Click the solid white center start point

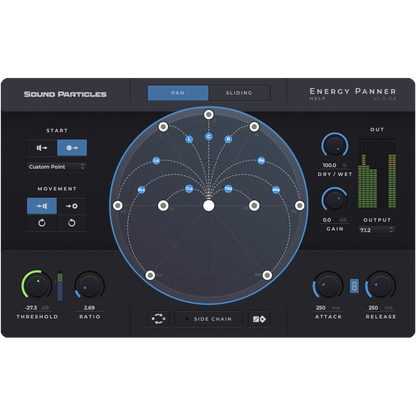(209, 206)
